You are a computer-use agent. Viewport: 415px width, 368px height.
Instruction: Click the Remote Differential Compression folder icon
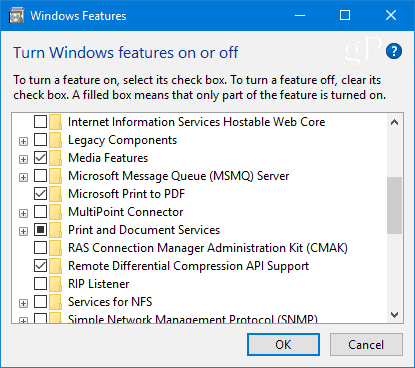[55, 266]
